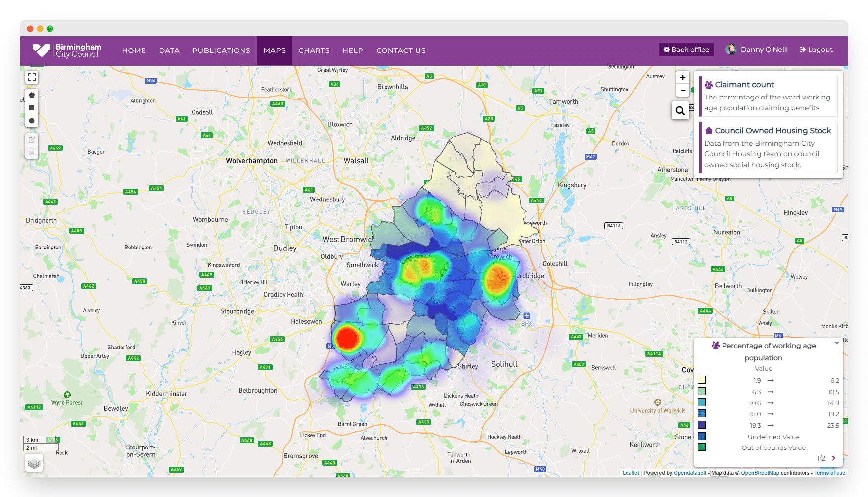Zoom in with the plus button
This screenshot has width=868, height=497.
pos(683,77)
